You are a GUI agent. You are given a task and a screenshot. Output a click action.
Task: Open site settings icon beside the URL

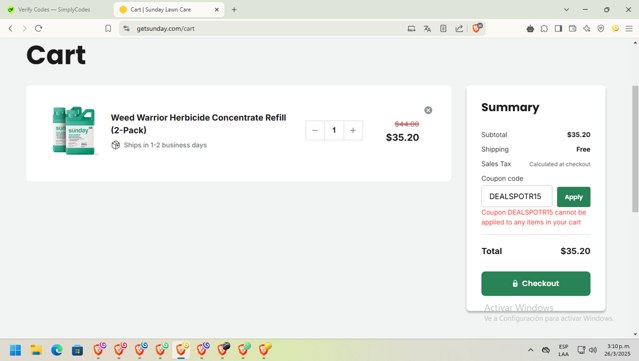[127, 29]
